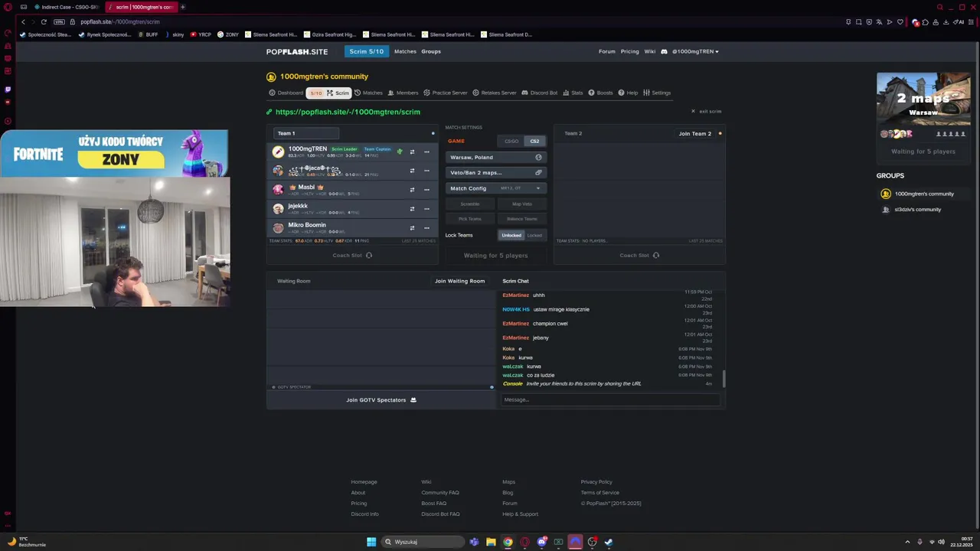Select CS:GO game option
This screenshot has width=980, height=551.
click(511, 141)
